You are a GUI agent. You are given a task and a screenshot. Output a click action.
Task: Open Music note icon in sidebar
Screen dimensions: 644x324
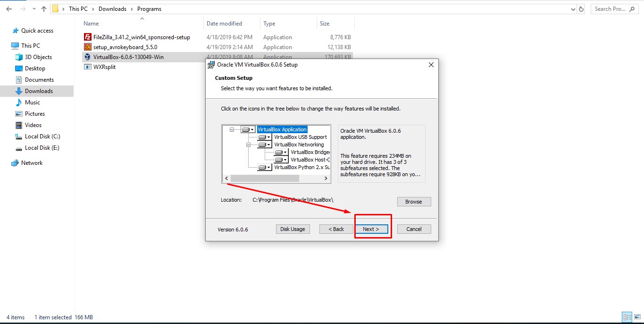point(19,102)
